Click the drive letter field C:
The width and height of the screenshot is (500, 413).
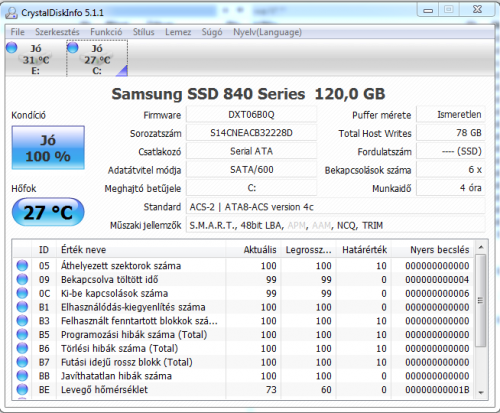(x=251, y=188)
